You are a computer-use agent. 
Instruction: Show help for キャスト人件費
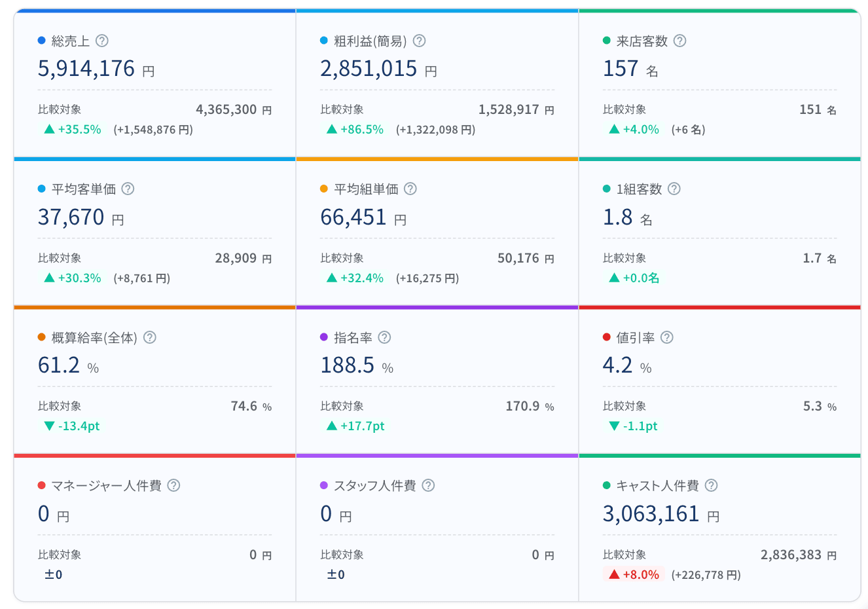[x=712, y=485]
